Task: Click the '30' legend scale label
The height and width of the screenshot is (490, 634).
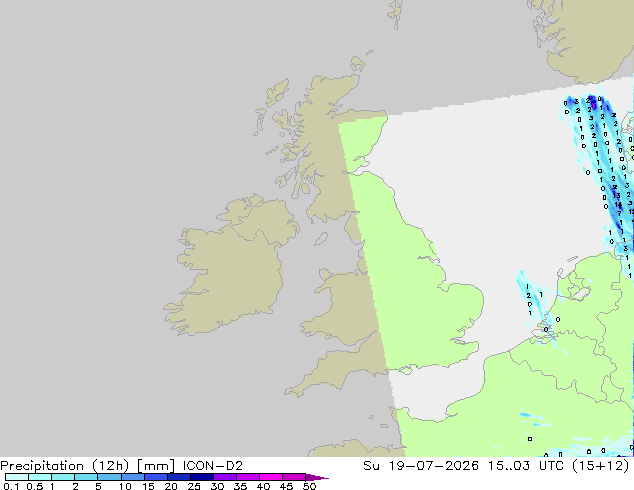Action: pos(217,486)
